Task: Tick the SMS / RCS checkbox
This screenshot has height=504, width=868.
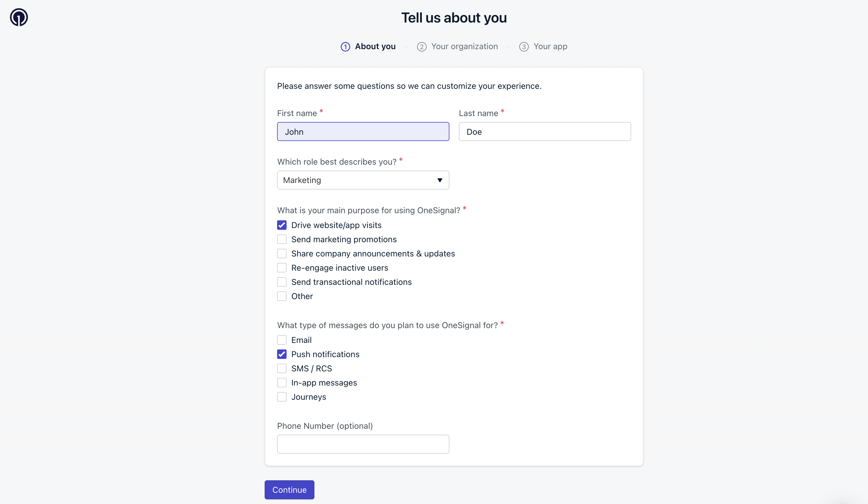Action: (282, 369)
